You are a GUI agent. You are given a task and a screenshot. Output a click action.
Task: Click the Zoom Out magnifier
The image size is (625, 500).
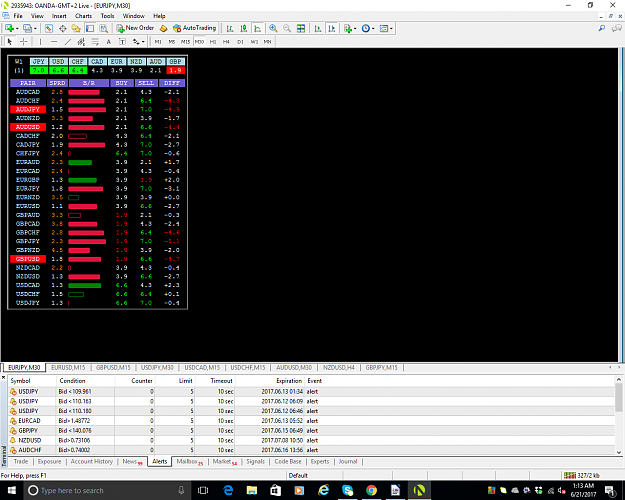click(x=287, y=28)
